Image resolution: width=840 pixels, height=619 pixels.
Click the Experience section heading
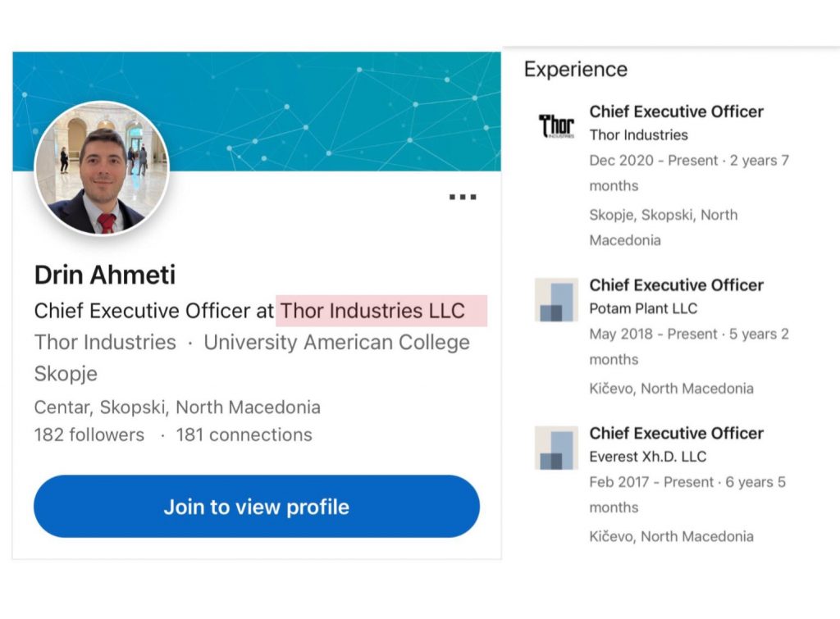pos(575,70)
